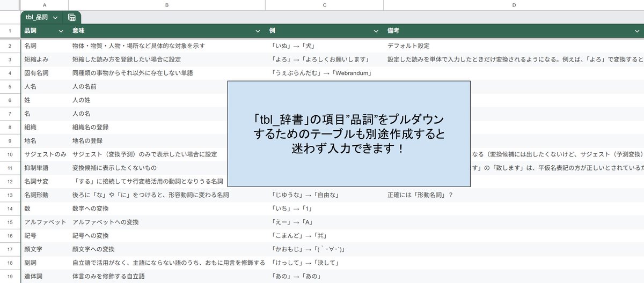644x283 pixels.
Task: Click the 姓 cell in the 品詞 column
Action: click(x=45, y=100)
